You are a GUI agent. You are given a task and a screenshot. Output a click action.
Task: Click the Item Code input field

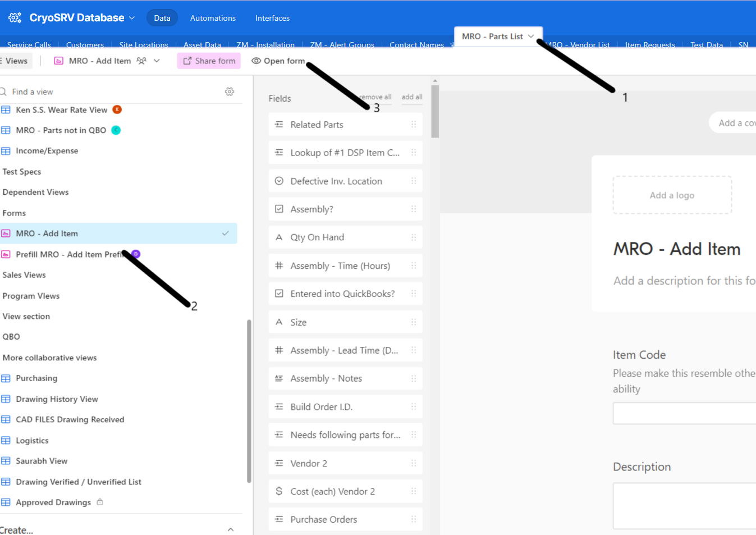(x=684, y=413)
